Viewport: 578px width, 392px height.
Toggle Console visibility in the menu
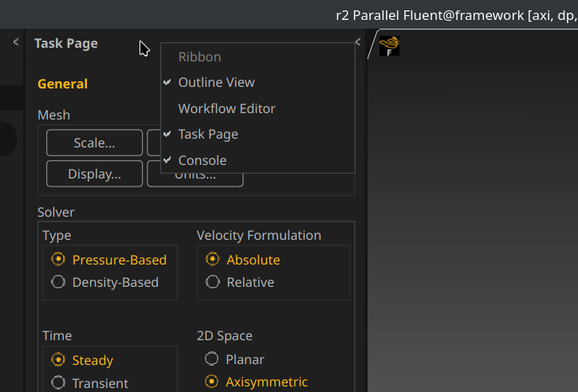pos(202,160)
